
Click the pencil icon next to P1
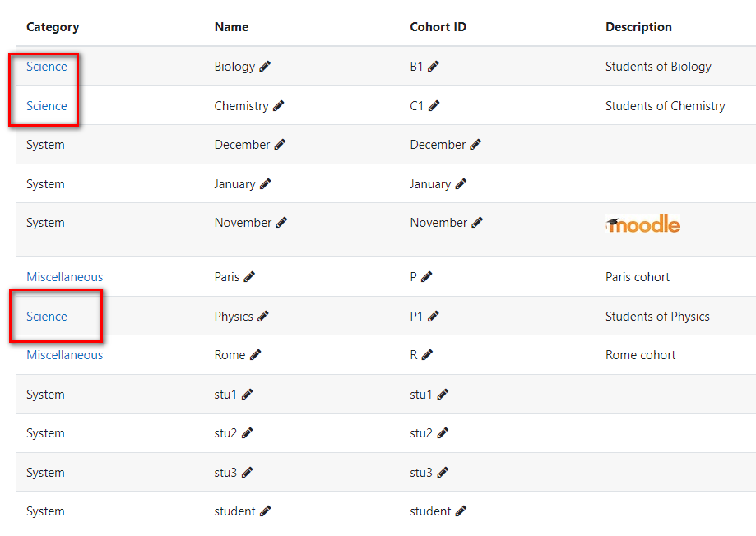point(433,317)
